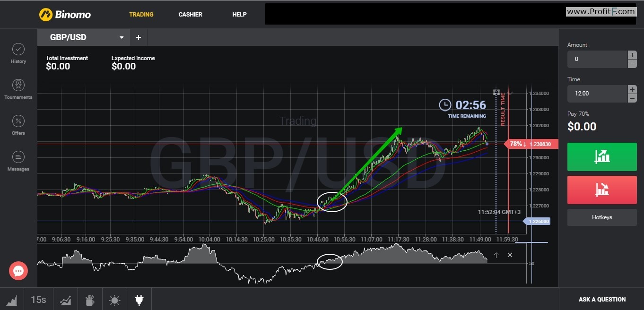This screenshot has width=644, height=310.
Task: Open the CASHIER tab
Action: pyautogui.click(x=190, y=15)
